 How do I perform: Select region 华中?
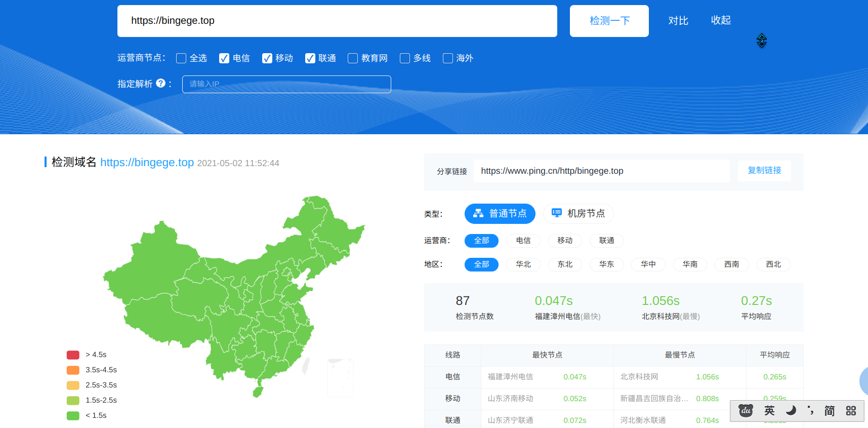click(x=648, y=264)
